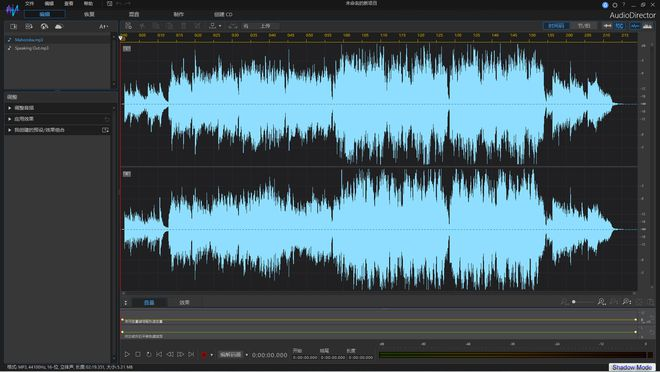This screenshot has width=660, height=372.
Task: Click the download media icon in library panel
Action: click(x=29, y=27)
